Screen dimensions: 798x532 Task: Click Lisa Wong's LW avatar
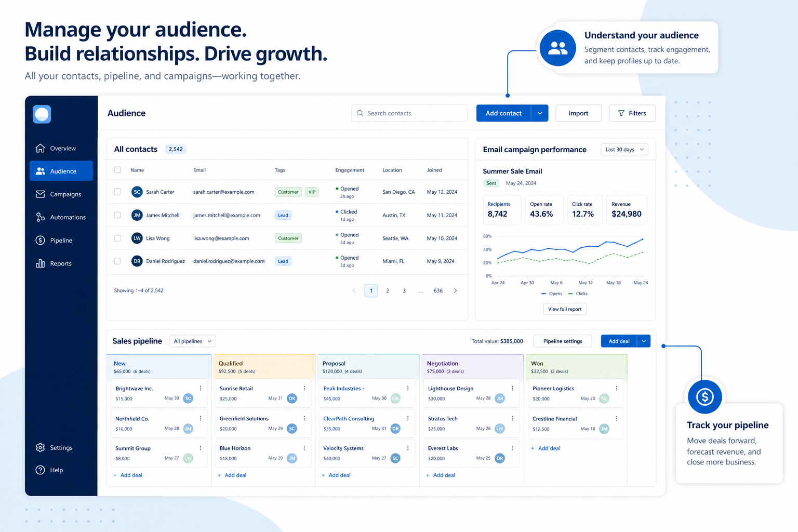coord(137,238)
